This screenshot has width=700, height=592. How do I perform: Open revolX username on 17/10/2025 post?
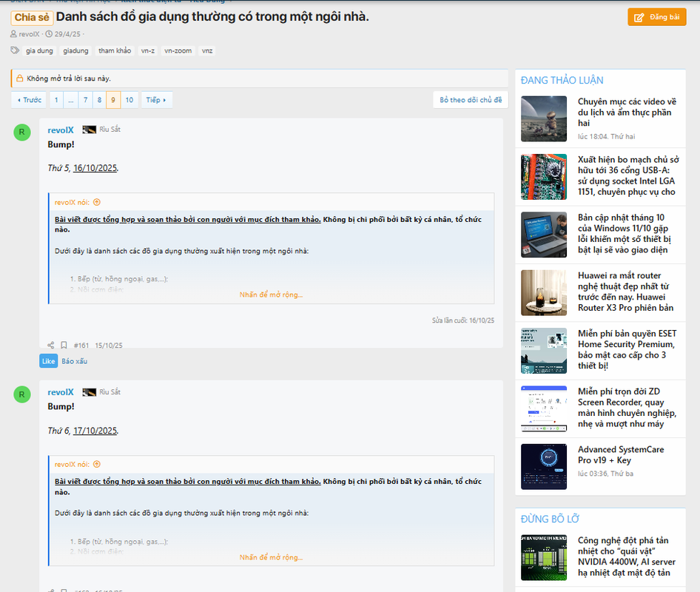(61, 392)
